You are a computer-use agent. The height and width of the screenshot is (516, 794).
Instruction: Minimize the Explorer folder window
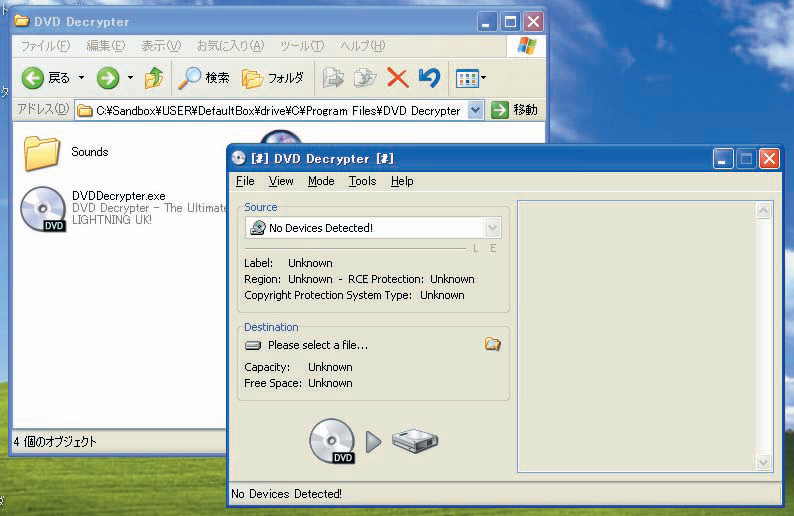(486, 22)
